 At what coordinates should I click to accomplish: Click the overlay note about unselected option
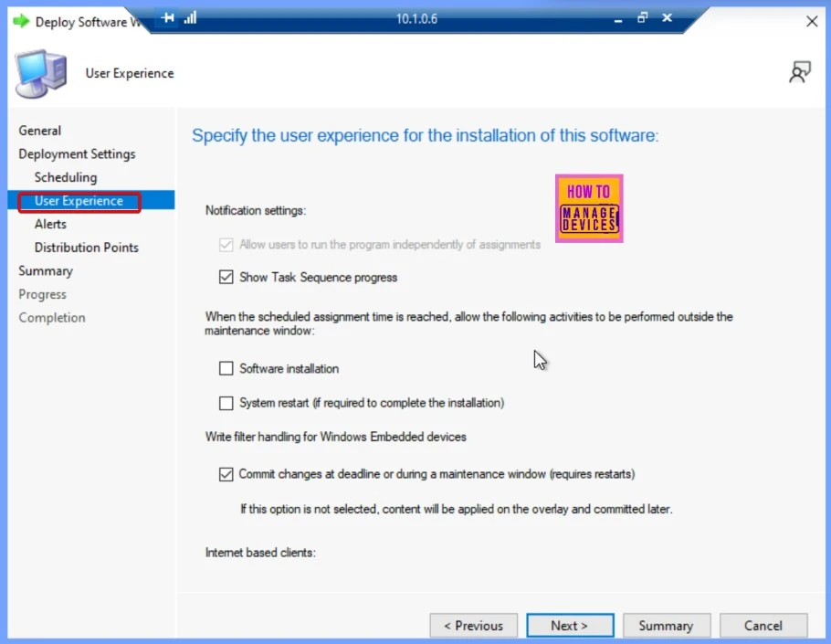457,510
